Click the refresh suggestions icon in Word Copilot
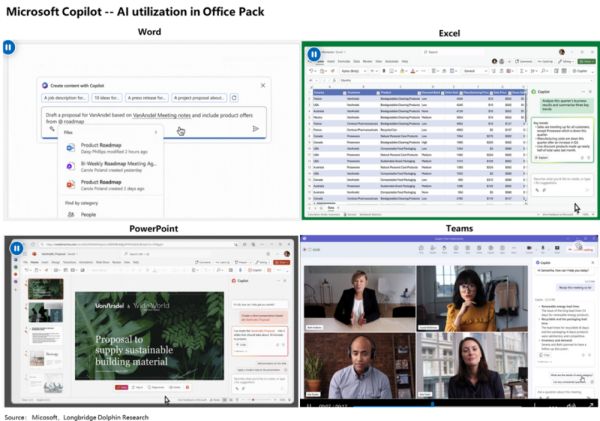This screenshot has height=421, width=600. (x=234, y=98)
